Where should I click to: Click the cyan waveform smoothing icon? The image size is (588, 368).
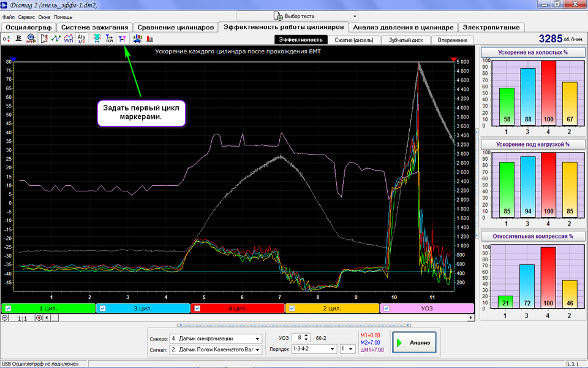(97, 38)
